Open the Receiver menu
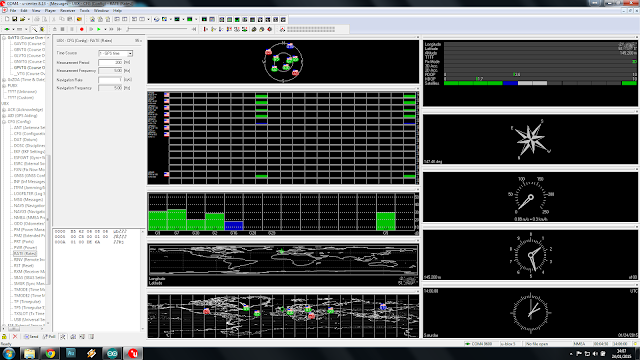The width and height of the screenshot is (640, 360). (x=67, y=11)
